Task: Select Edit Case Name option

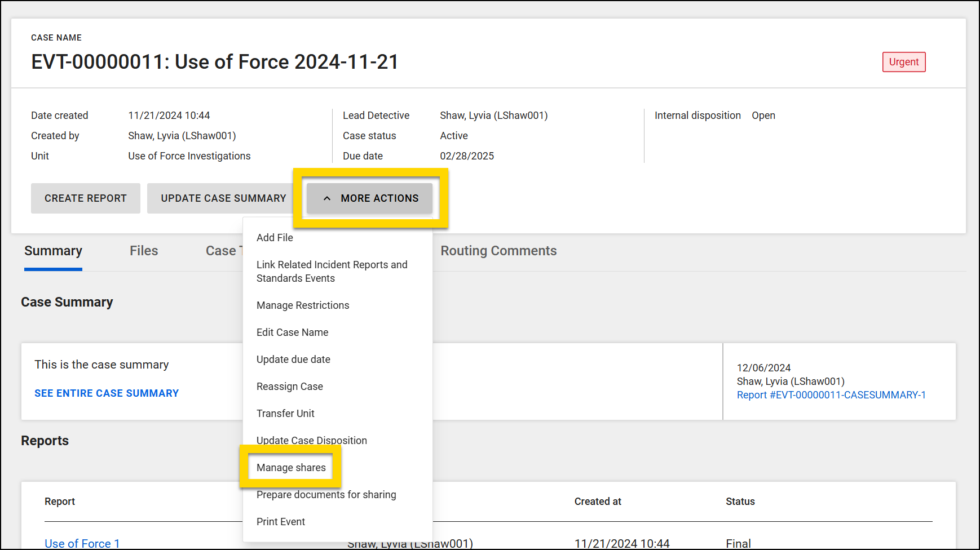Action: tap(292, 332)
